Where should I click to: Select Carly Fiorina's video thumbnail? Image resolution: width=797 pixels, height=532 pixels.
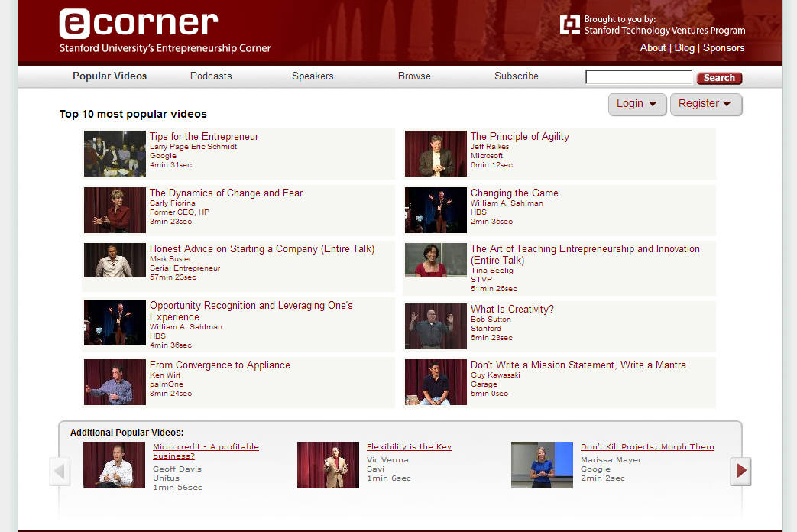(x=115, y=210)
